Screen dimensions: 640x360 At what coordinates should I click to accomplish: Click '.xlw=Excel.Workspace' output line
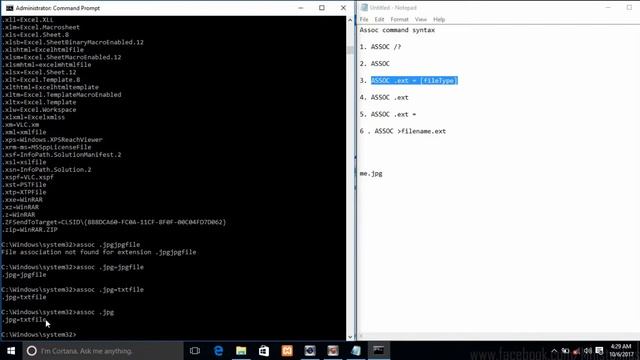(x=39, y=110)
